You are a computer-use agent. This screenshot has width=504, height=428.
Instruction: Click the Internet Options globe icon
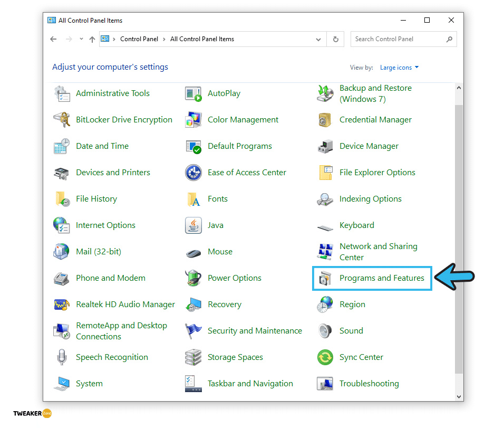pos(62,225)
